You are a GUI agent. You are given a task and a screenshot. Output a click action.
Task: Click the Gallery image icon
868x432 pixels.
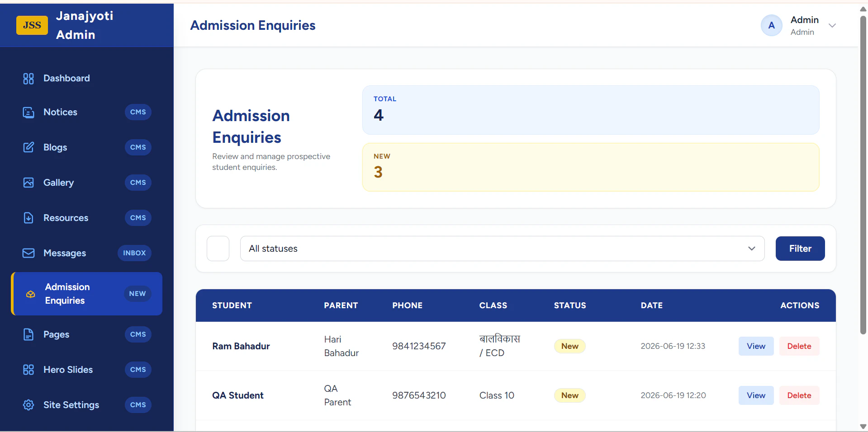point(28,183)
